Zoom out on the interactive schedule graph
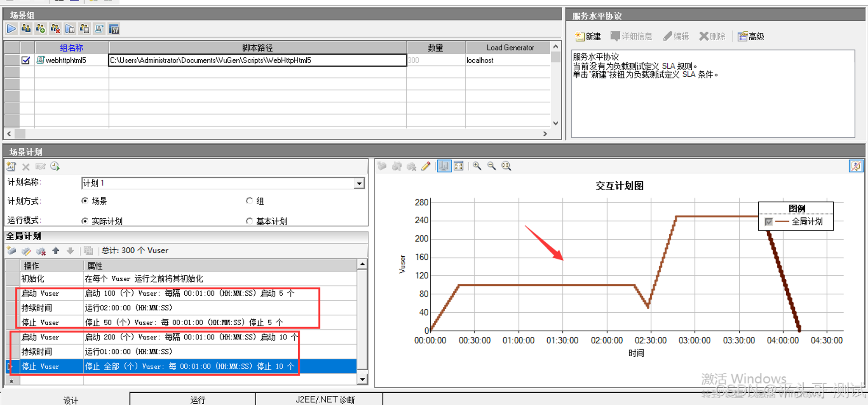868x405 pixels. [x=491, y=166]
